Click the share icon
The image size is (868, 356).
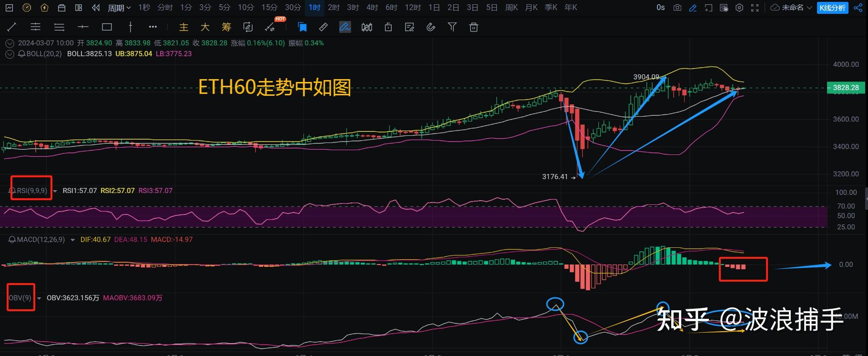[858, 8]
